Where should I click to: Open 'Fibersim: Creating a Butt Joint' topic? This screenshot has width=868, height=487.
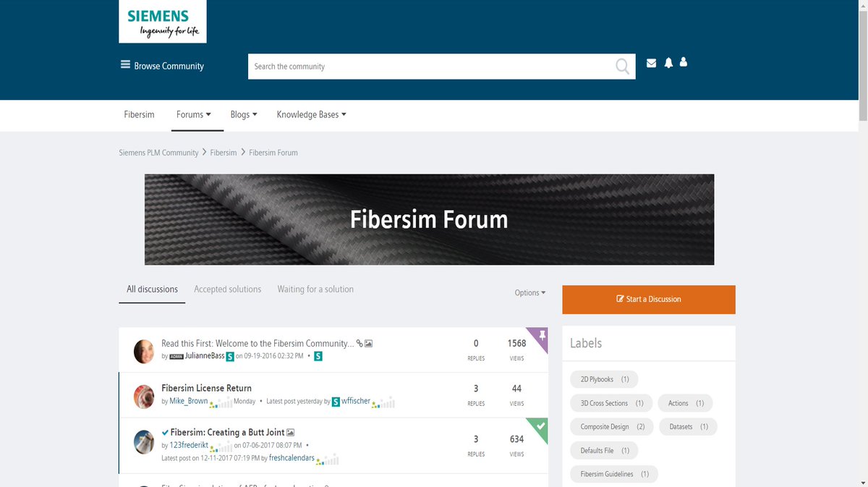click(228, 433)
